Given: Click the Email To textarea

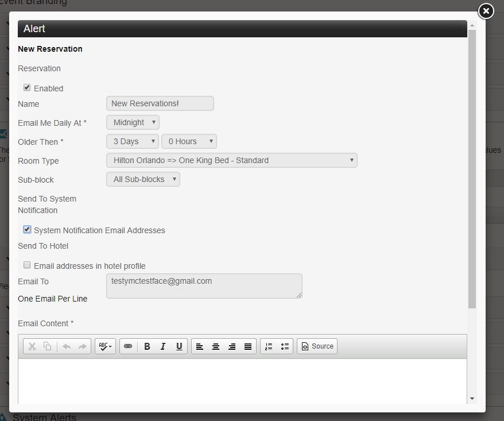Looking at the screenshot, I should [204, 286].
